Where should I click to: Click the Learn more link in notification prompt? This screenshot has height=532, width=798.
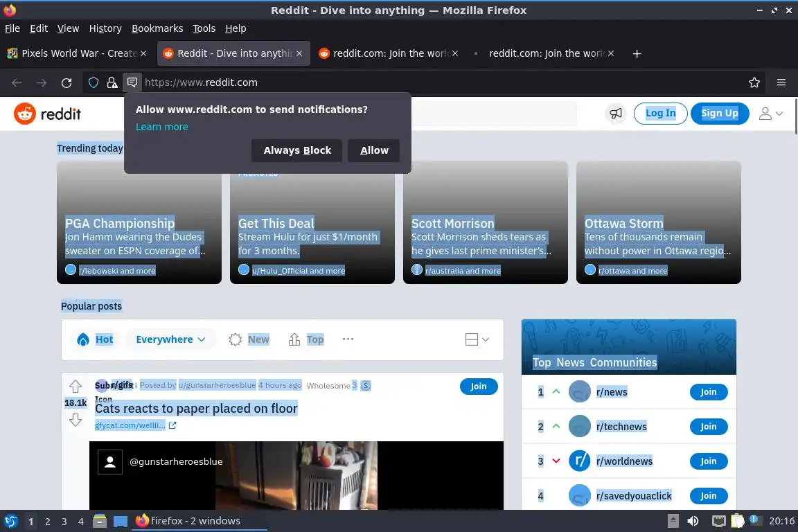(x=162, y=127)
